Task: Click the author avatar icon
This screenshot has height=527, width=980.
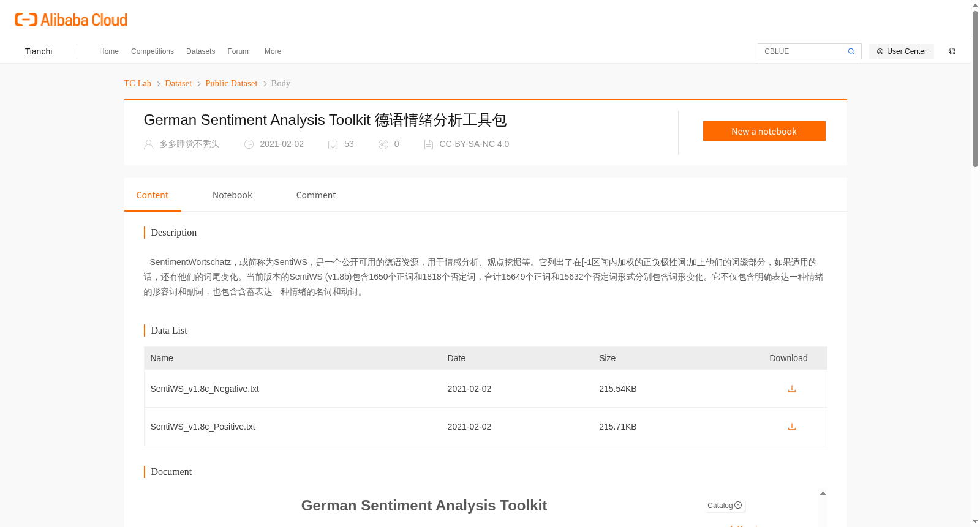Action: 149,144
